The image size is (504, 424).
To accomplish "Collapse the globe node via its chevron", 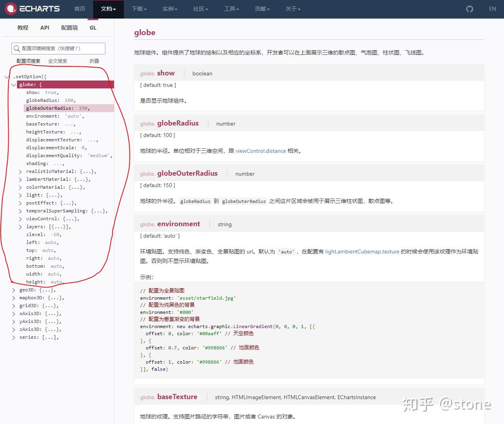I will point(14,84).
